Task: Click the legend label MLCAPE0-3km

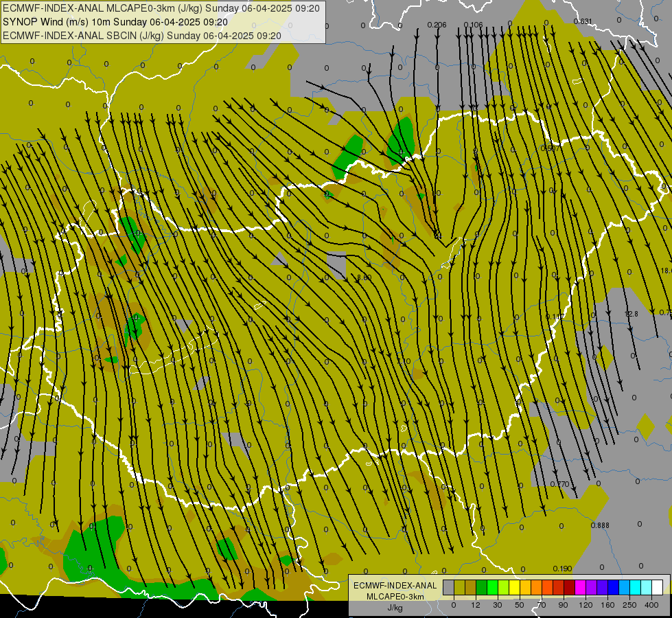Action: tap(395, 597)
